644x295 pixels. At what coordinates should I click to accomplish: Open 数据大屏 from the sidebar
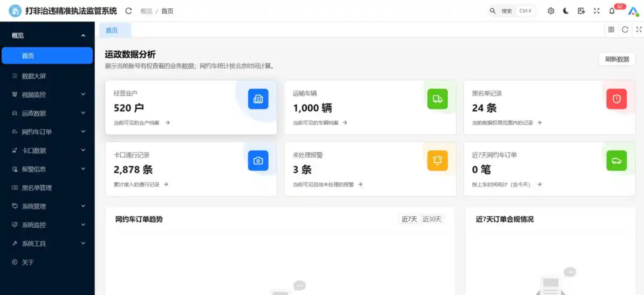[x=47, y=76]
